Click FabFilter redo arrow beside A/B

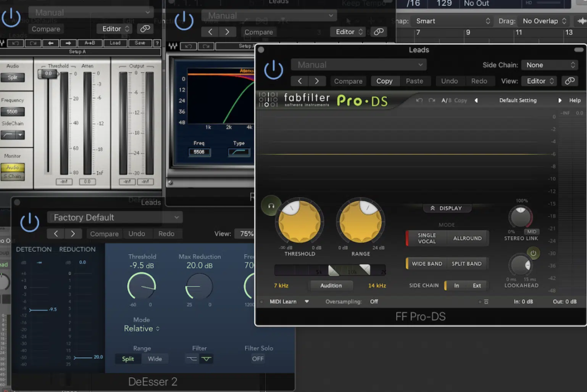pyautogui.click(x=432, y=100)
